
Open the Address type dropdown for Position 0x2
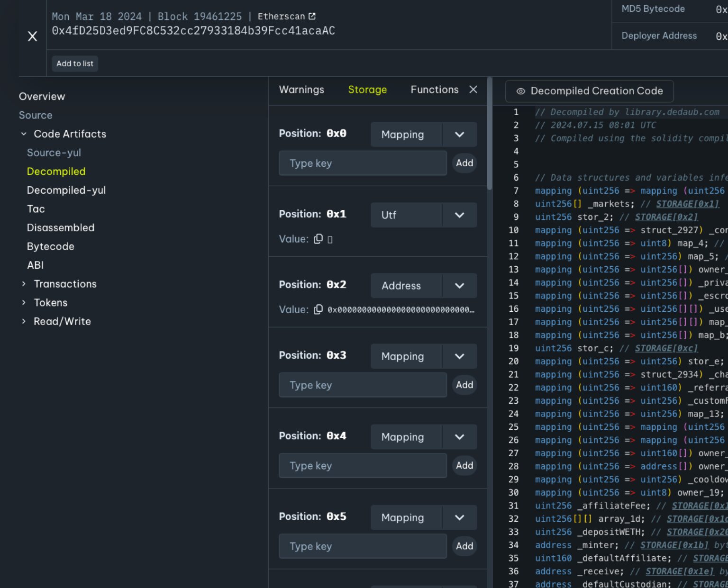(459, 286)
